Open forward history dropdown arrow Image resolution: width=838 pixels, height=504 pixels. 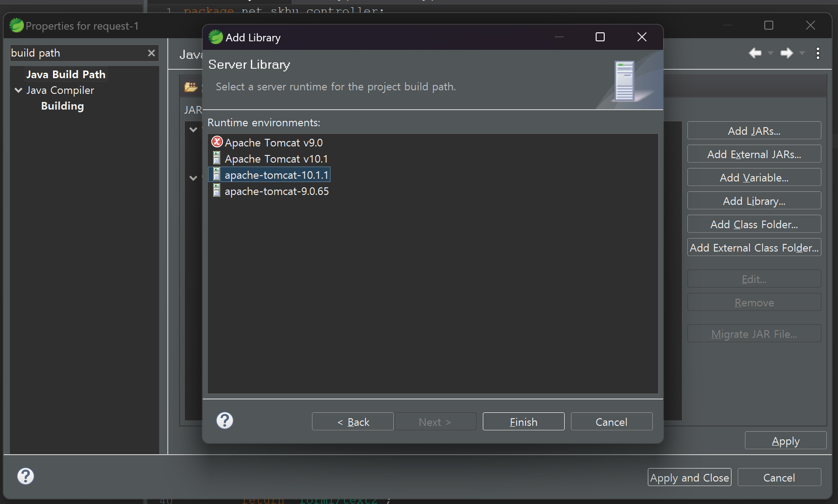click(802, 53)
